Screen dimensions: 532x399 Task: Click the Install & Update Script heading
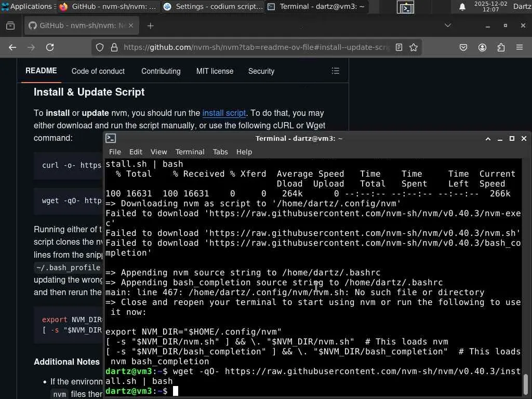click(89, 92)
